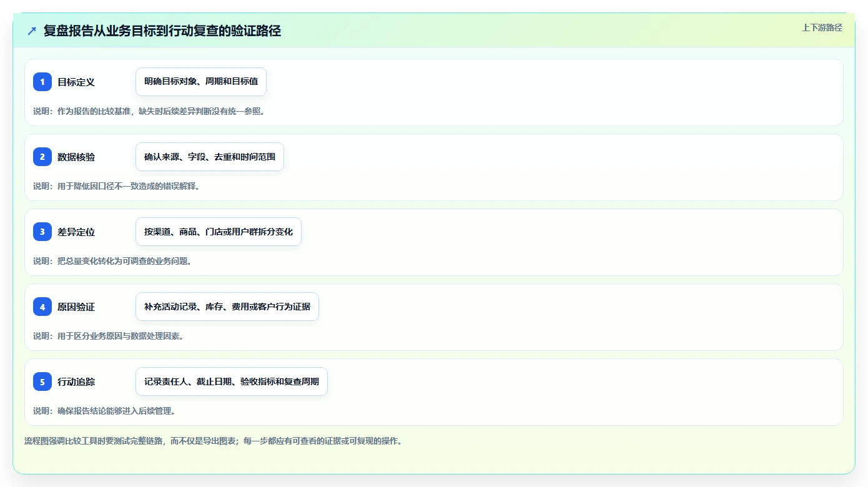Click the 差异定位 step name
Screen dimensions: 868x487
[x=76, y=232]
